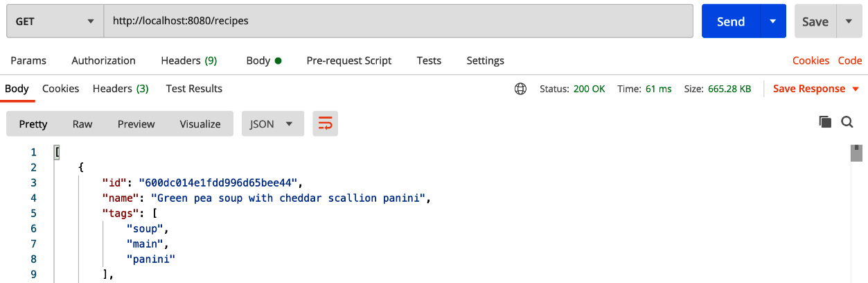Image resolution: width=868 pixels, height=283 pixels.
Task: Select the Preview response view
Action: 136,124
